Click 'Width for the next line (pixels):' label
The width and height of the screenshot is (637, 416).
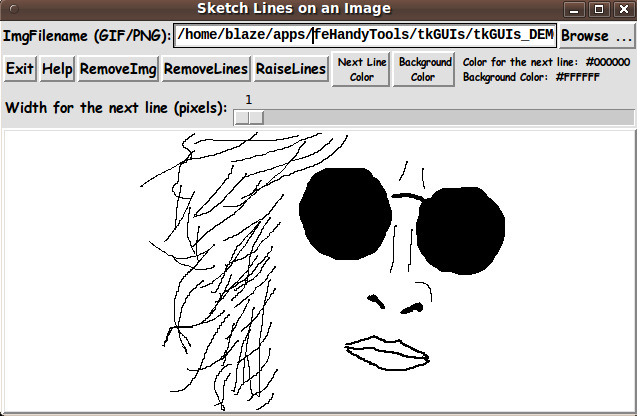coord(116,108)
